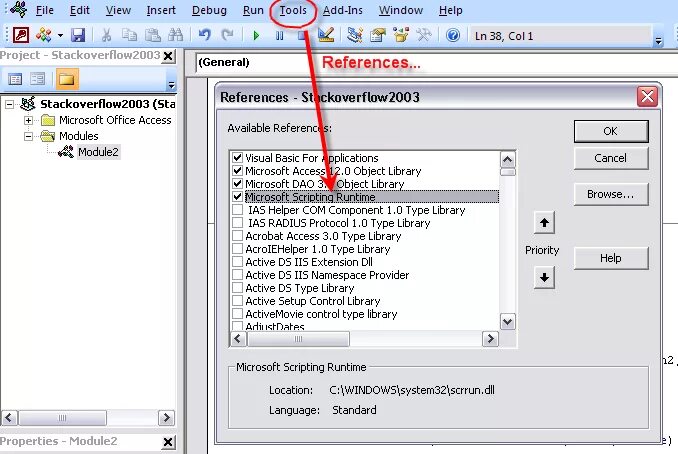
Task: Click the Paste clipboard icon
Action: point(153,35)
